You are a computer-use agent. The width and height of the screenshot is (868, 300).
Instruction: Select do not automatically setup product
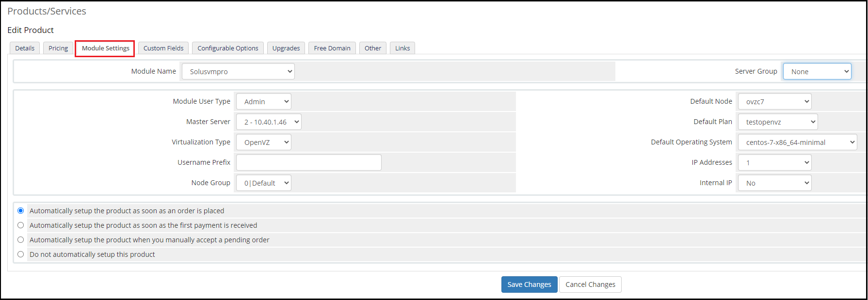pos(21,254)
